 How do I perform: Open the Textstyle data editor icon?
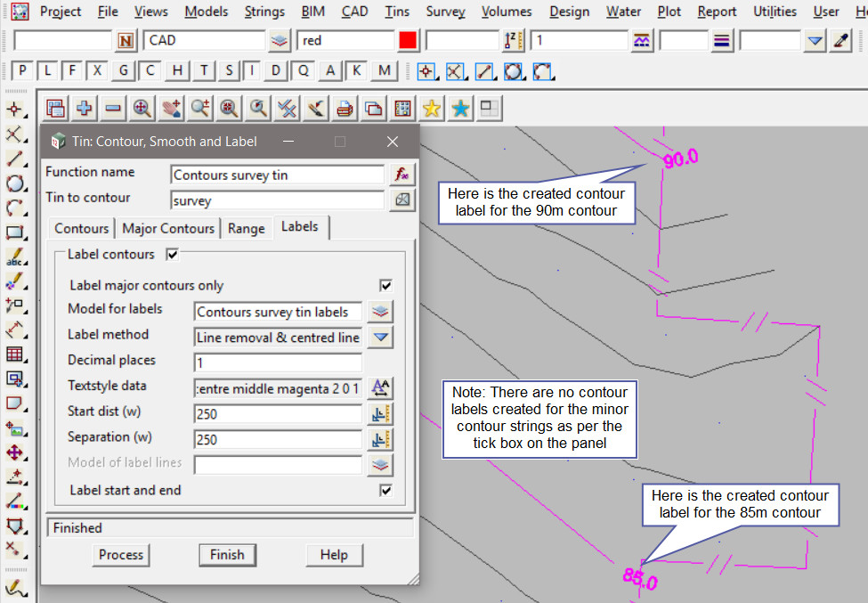click(x=380, y=387)
